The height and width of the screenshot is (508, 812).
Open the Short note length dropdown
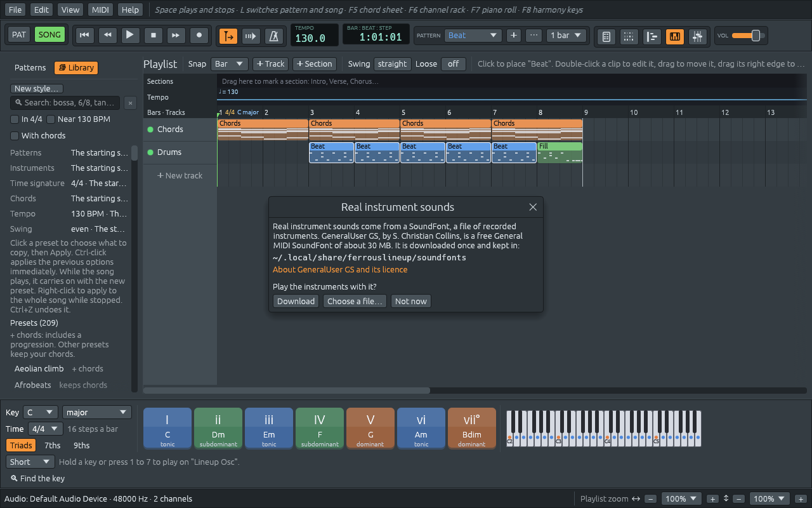click(x=30, y=462)
